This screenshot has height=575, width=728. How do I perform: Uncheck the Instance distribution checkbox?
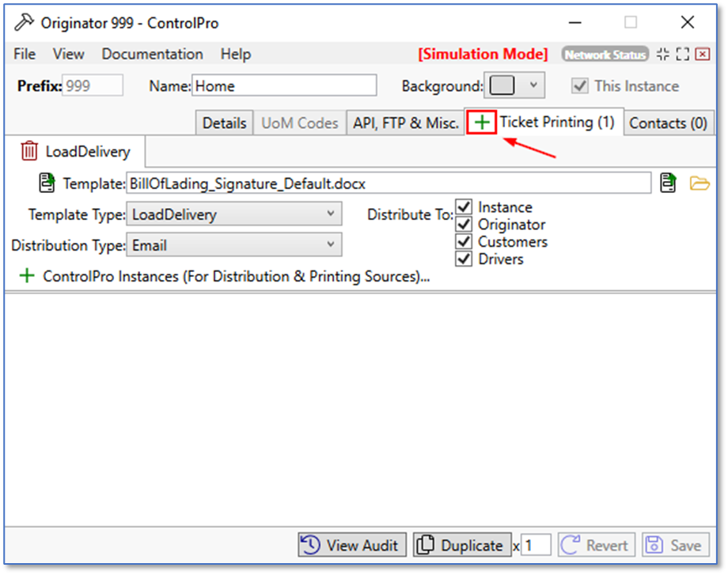pos(464,207)
